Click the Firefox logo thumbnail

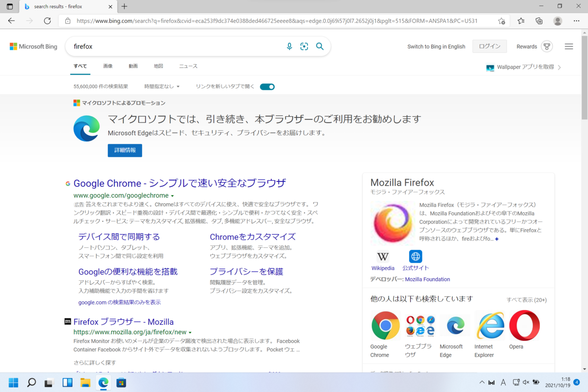(393, 223)
